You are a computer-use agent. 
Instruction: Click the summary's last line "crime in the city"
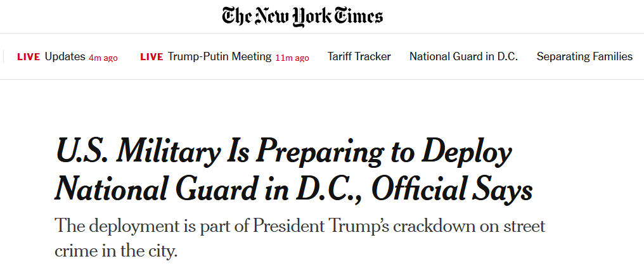pos(117,250)
